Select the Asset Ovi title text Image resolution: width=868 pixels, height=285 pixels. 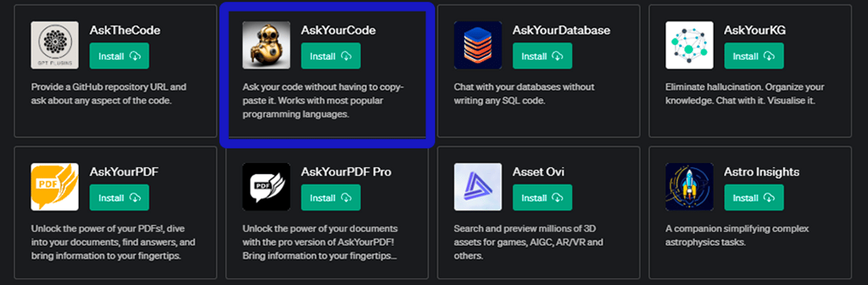tap(539, 171)
